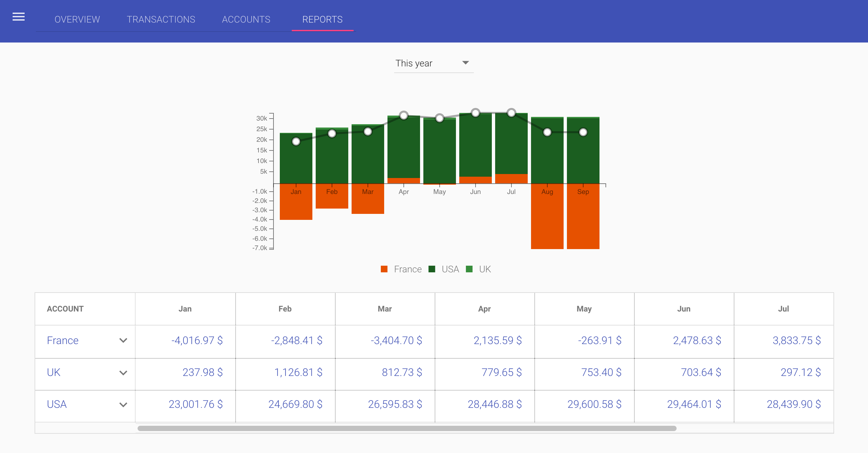Expand the UK account row chevron
This screenshot has height=453, width=868.
tap(123, 373)
